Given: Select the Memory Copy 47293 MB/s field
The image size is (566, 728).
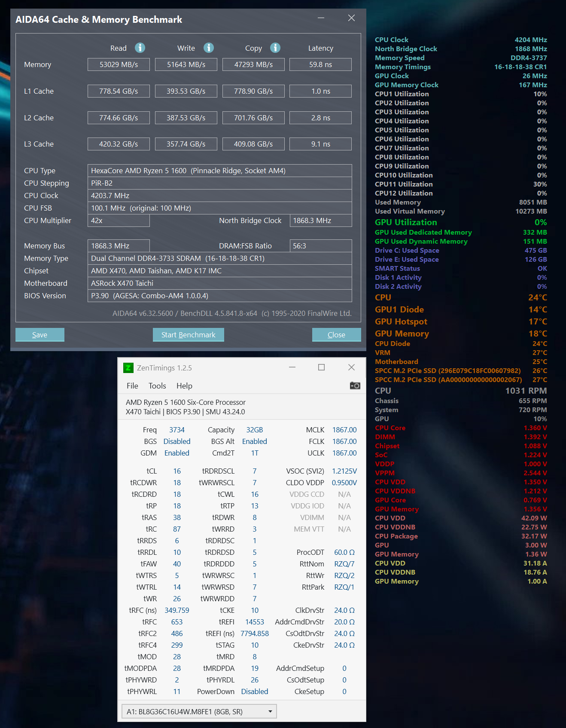Looking at the screenshot, I should point(253,64).
